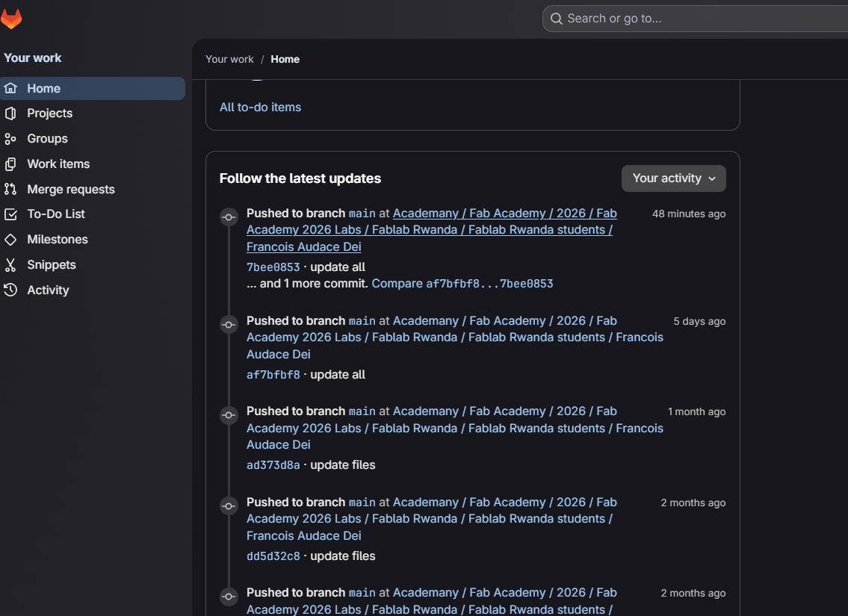Viewport: 848px width, 616px height.
Task: Open the Home sidebar item
Action: [93, 88]
